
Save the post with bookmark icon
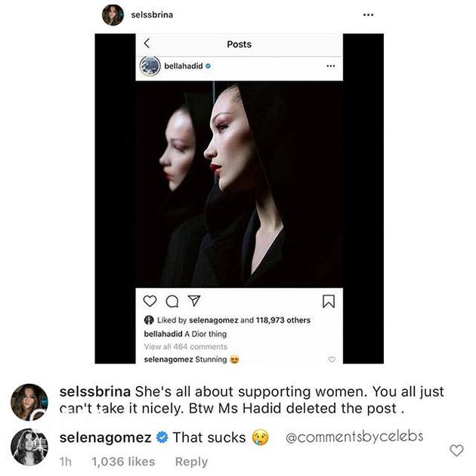[329, 301]
